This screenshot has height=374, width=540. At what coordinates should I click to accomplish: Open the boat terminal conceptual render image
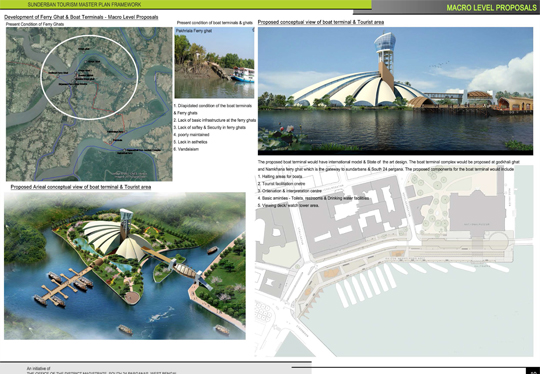[x=395, y=91]
